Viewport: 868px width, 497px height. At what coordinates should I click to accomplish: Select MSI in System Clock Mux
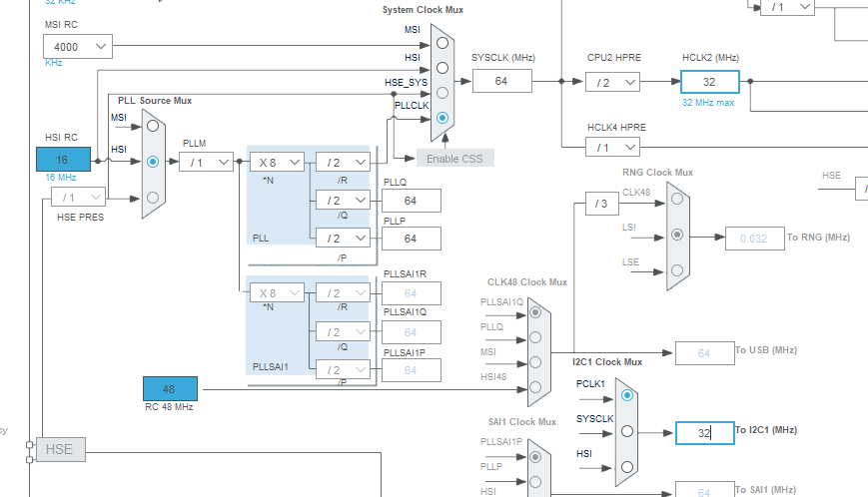(442, 43)
